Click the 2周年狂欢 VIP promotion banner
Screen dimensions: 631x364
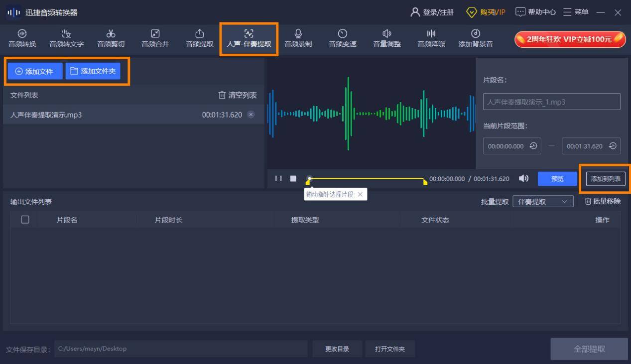pos(570,39)
